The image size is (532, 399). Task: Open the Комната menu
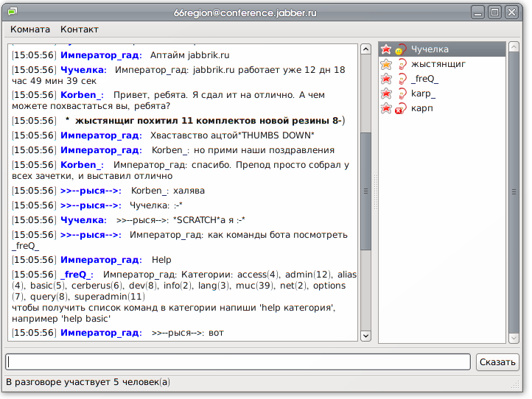[x=30, y=29]
